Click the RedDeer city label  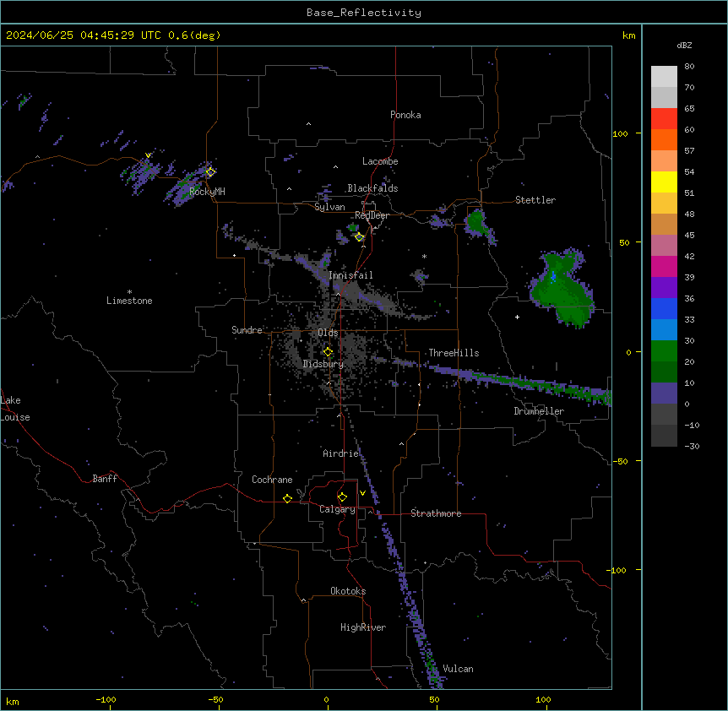point(372,215)
